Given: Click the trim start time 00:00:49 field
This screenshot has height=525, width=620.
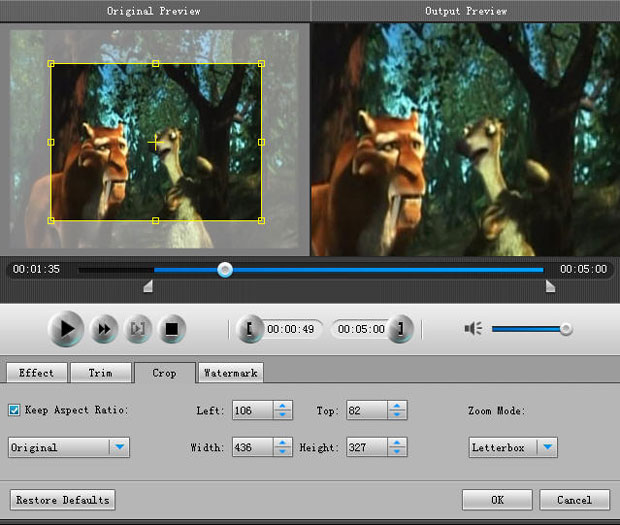Looking at the screenshot, I should pos(291,329).
